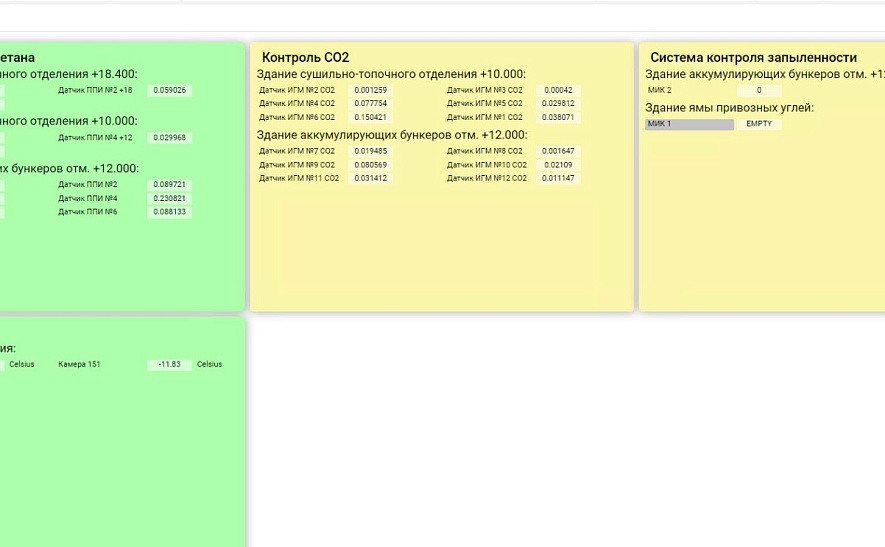885x547 pixels.
Task: Select the 0.038071 reading of Датчик ИГМ №1
Action: (x=558, y=117)
